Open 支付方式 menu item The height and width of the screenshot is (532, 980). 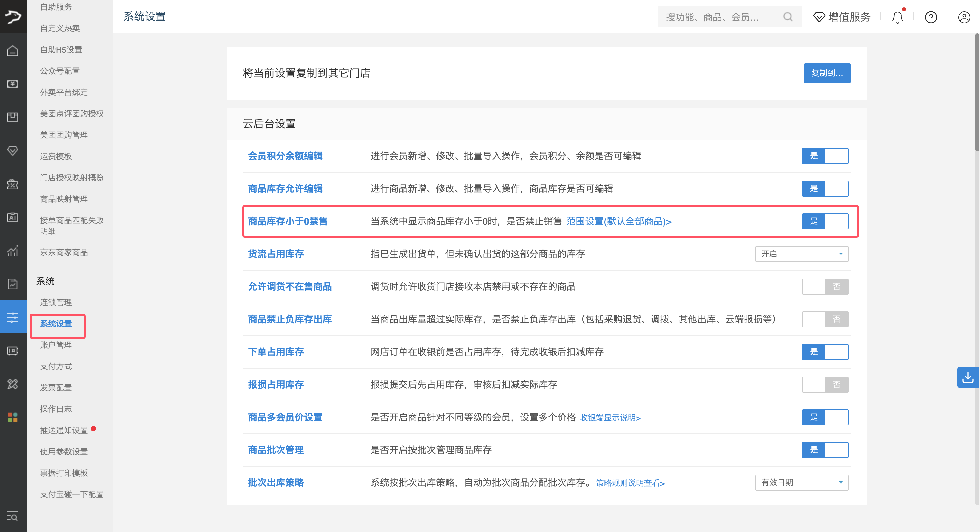[56, 366]
